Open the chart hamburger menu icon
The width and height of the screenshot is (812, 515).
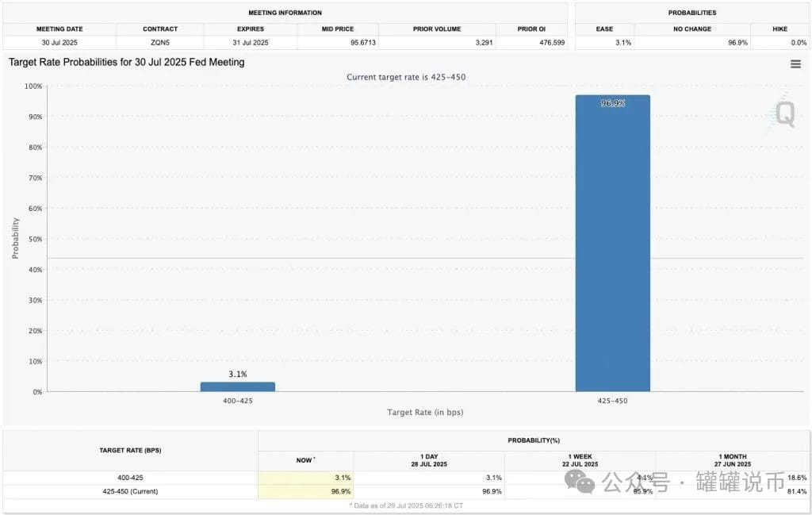[x=795, y=64]
